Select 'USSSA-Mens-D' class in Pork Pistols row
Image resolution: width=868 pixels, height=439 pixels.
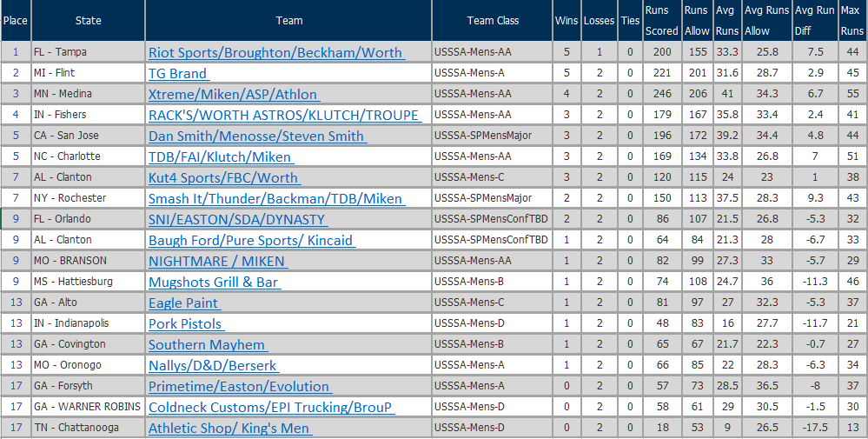493,323
